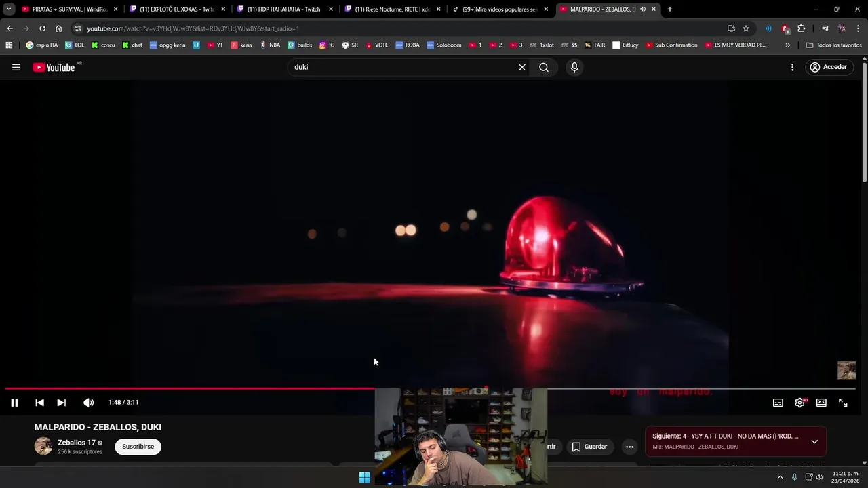Open the browser profile avatar
This screenshot has width=868, height=488.
click(842, 28)
